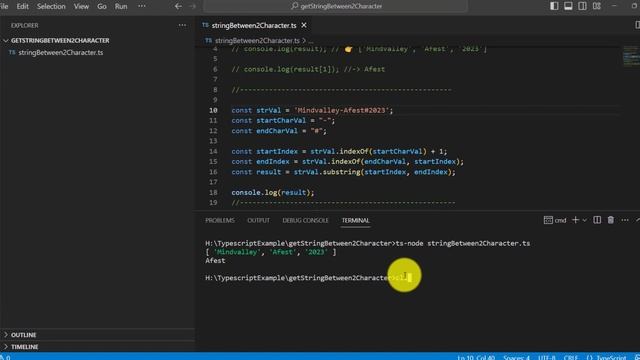Click Ln 10, Col 40 status entry
This screenshot has width=640, height=360.
click(476, 357)
